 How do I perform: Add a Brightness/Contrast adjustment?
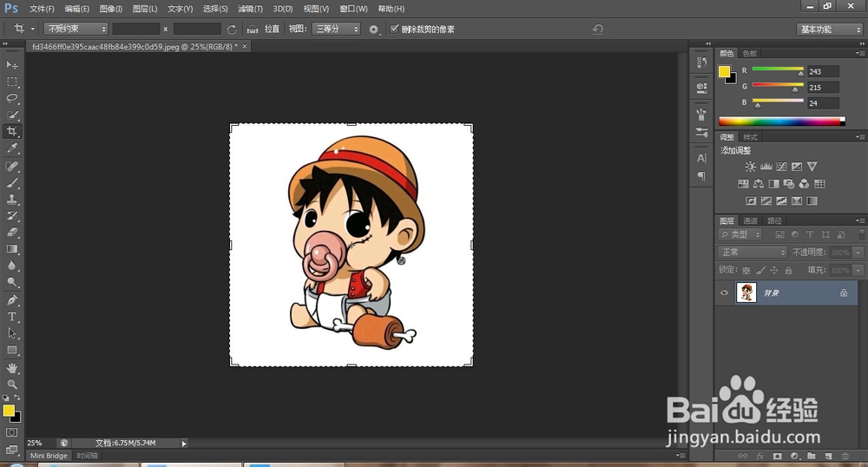(750, 167)
